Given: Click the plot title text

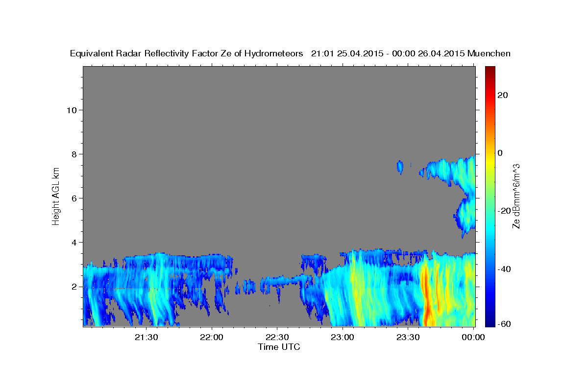Looking at the screenshot, I should (291, 53).
